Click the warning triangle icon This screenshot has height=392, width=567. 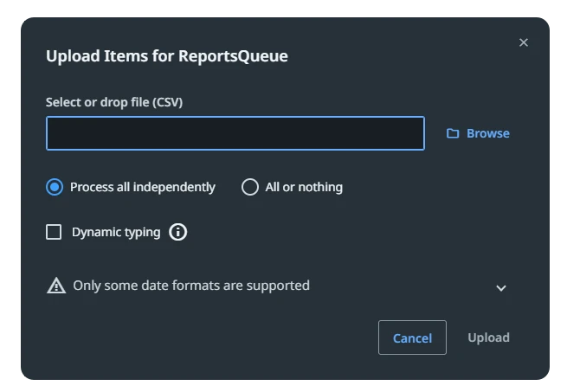point(56,286)
